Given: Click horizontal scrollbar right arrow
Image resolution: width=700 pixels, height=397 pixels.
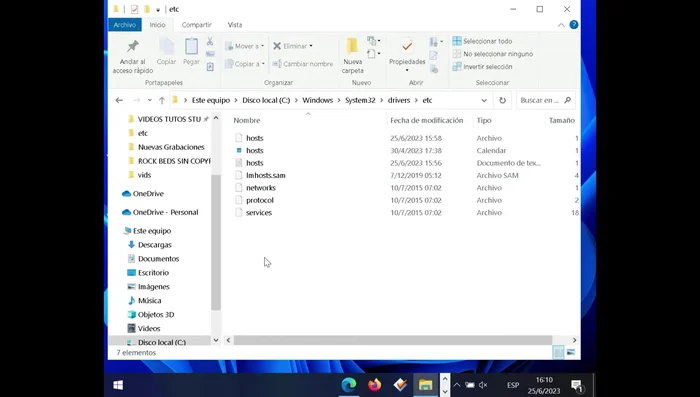Looking at the screenshot, I should coord(575,340).
